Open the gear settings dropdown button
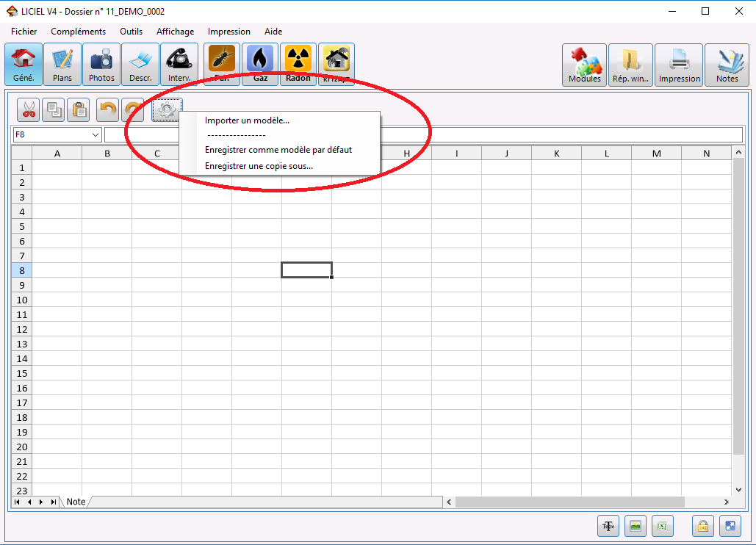756x545 pixels. [167, 110]
